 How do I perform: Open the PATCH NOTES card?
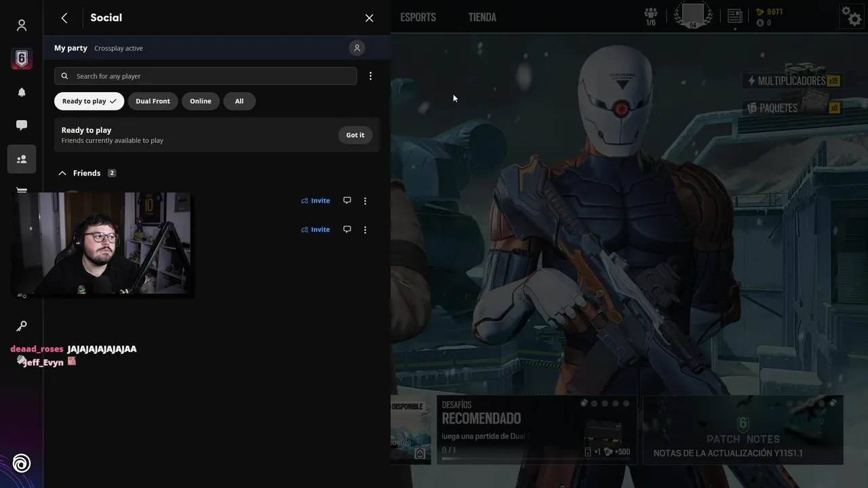click(x=743, y=430)
